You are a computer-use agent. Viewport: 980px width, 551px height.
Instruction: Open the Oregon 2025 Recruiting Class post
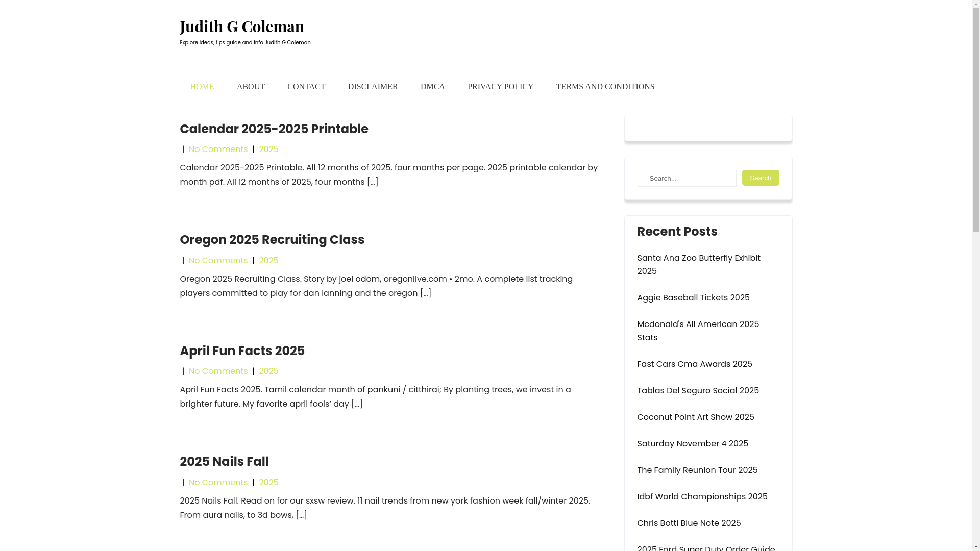[272, 240]
